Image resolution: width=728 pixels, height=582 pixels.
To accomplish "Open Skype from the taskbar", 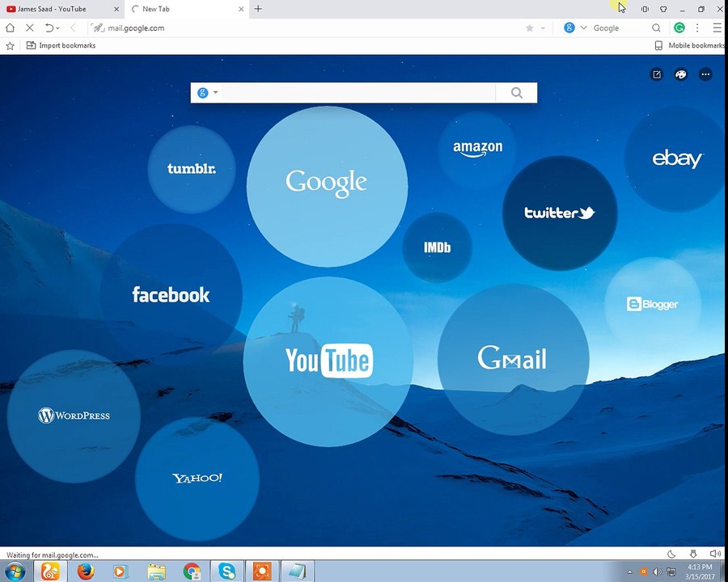I will click(227, 571).
